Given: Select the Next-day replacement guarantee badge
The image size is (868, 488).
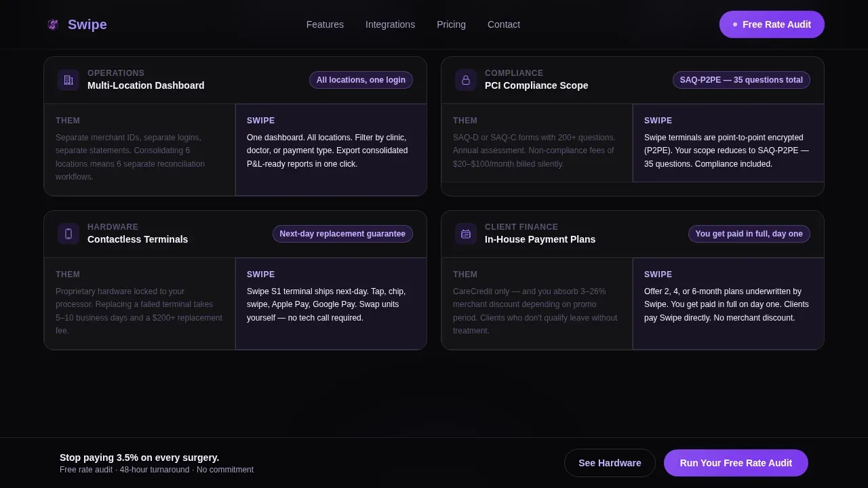Looking at the screenshot, I should [342, 234].
